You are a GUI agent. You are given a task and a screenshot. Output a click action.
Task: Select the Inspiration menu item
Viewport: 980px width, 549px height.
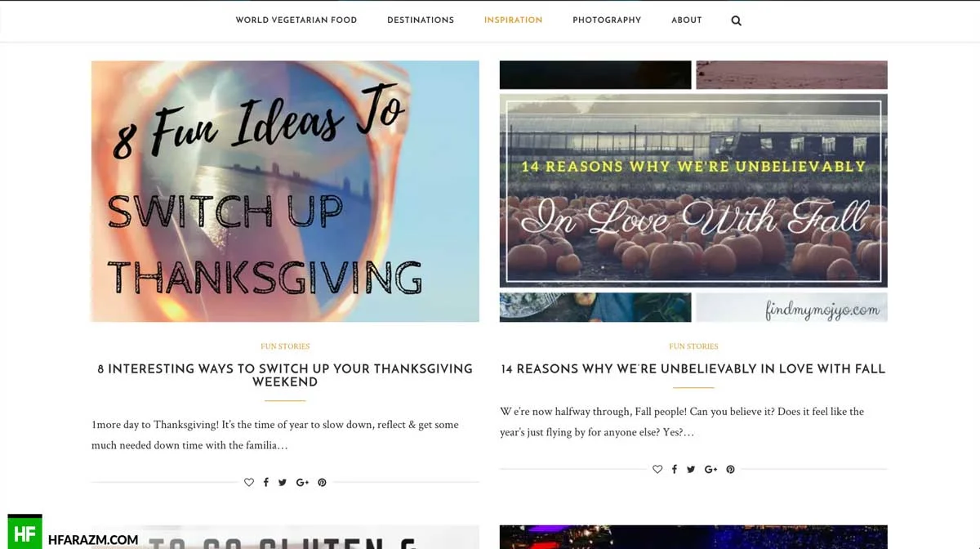(513, 20)
